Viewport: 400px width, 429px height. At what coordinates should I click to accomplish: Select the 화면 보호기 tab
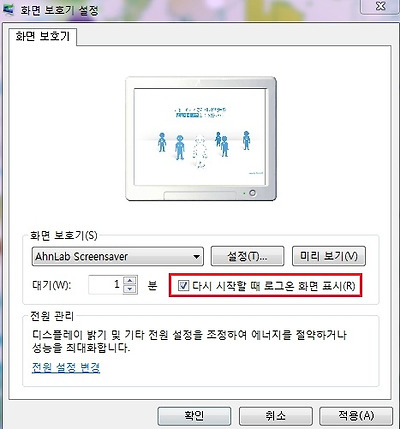[x=43, y=36]
